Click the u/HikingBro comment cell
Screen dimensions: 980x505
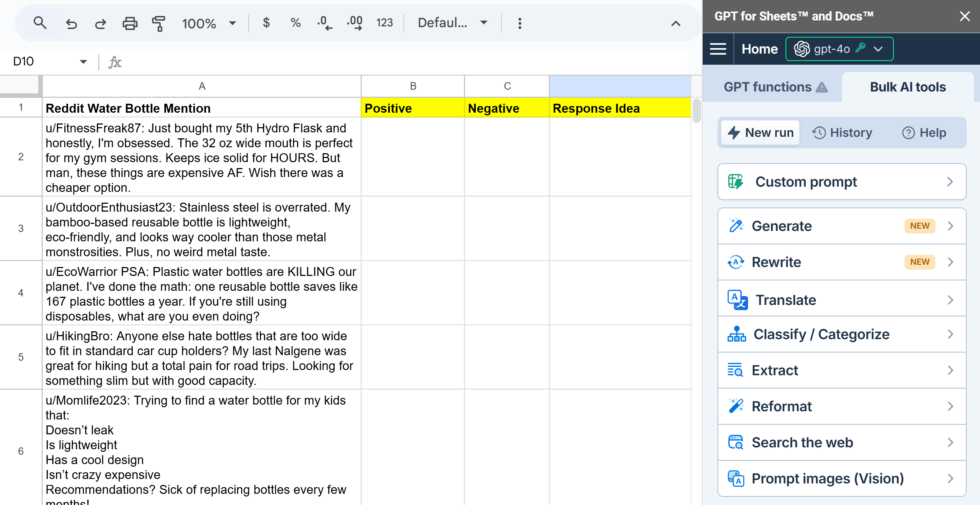click(202, 357)
